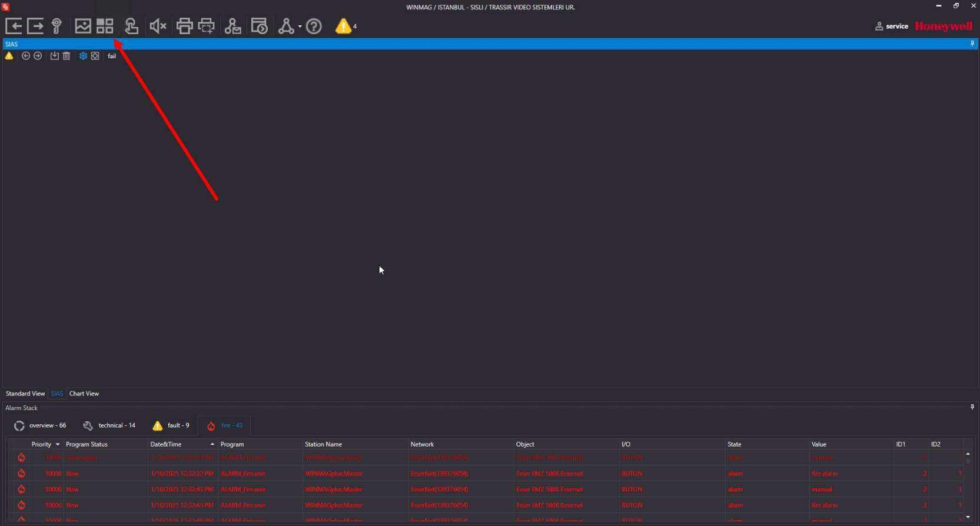Click the SIAS trash delete icon
Viewport: 980px width, 526px height.
click(67, 56)
